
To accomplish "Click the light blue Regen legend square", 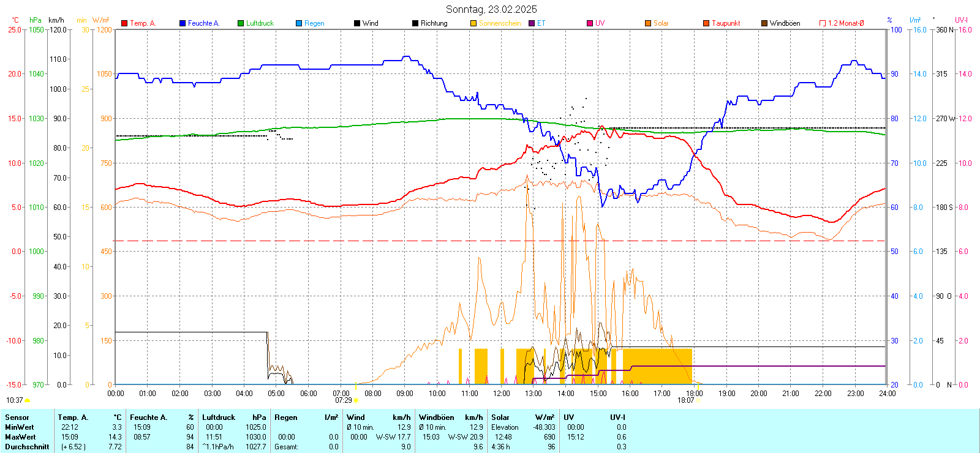I will coord(299,23).
